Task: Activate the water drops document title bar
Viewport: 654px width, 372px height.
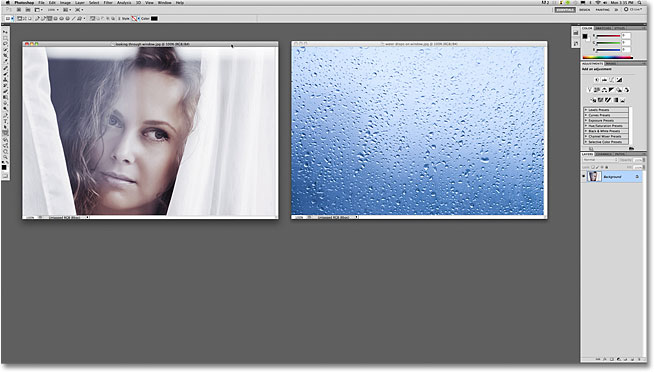Action: point(419,43)
